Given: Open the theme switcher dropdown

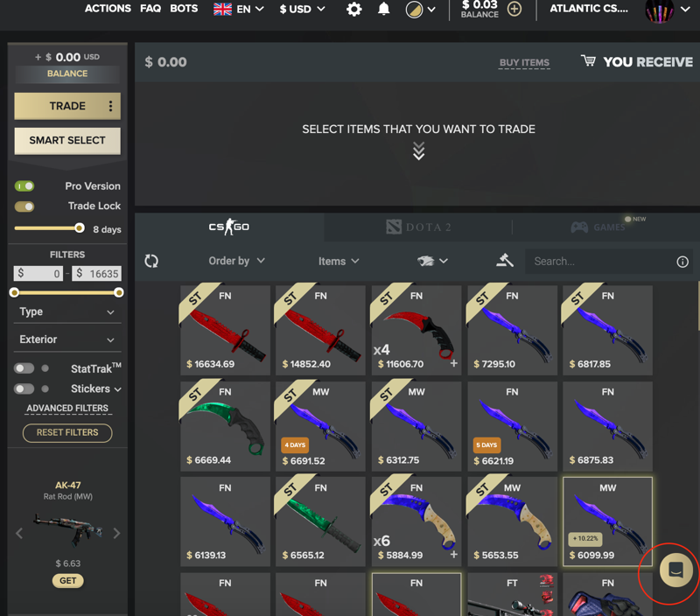Looking at the screenshot, I should pyautogui.click(x=420, y=9).
